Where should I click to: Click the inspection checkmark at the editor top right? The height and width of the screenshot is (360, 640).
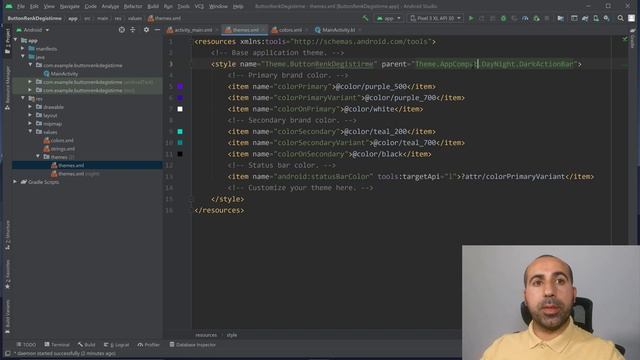[x=624, y=39]
